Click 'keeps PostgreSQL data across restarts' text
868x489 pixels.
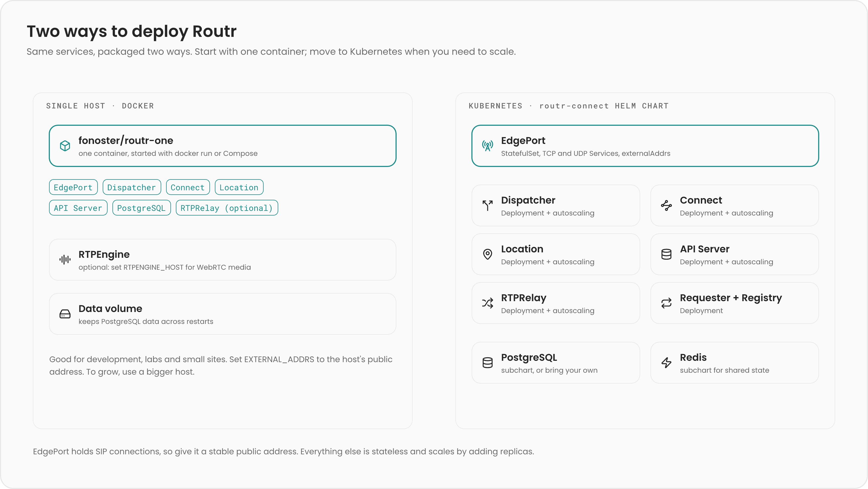(x=146, y=322)
